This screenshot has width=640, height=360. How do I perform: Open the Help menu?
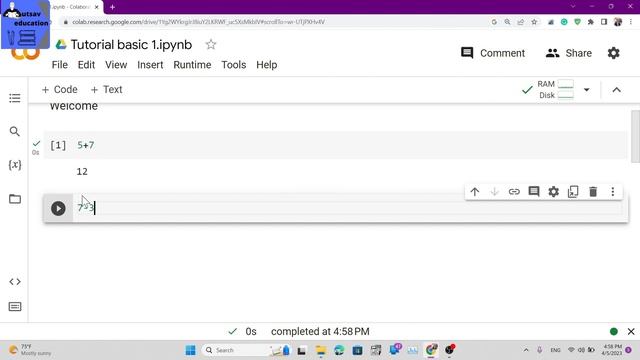click(x=267, y=65)
